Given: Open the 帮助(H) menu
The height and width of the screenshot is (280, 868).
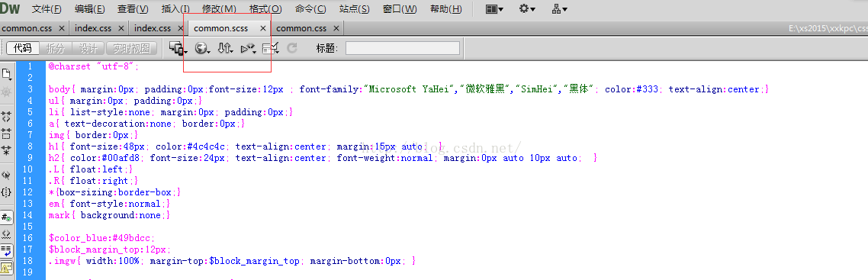Looking at the screenshot, I should (445, 9).
